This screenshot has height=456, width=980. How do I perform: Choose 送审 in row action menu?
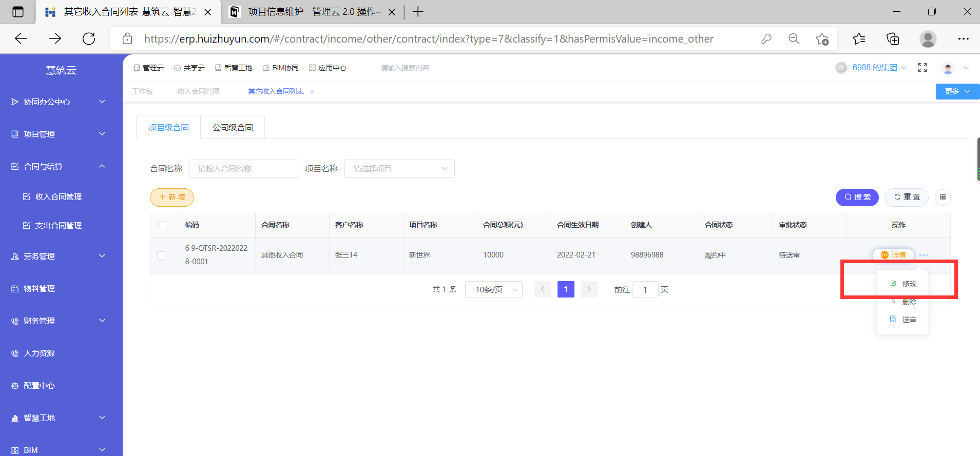[x=903, y=320]
